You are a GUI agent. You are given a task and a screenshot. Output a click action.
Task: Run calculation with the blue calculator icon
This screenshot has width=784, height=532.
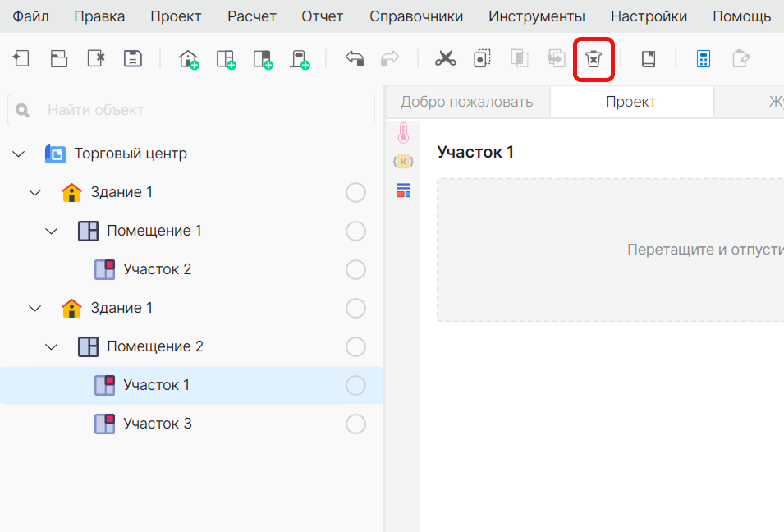pyautogui.click(x=704, y=59)
